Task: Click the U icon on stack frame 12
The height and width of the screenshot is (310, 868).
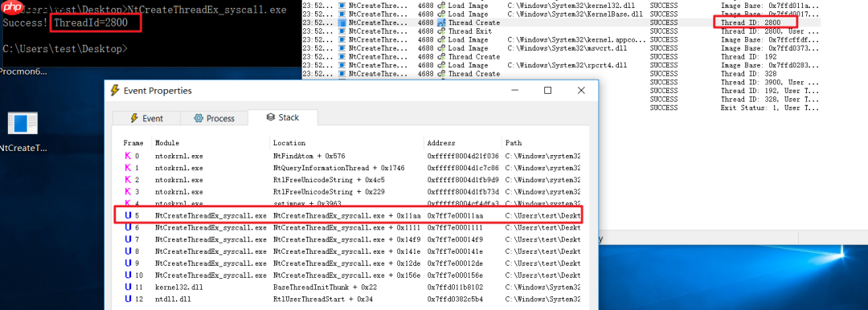Action: click(128, 299)
